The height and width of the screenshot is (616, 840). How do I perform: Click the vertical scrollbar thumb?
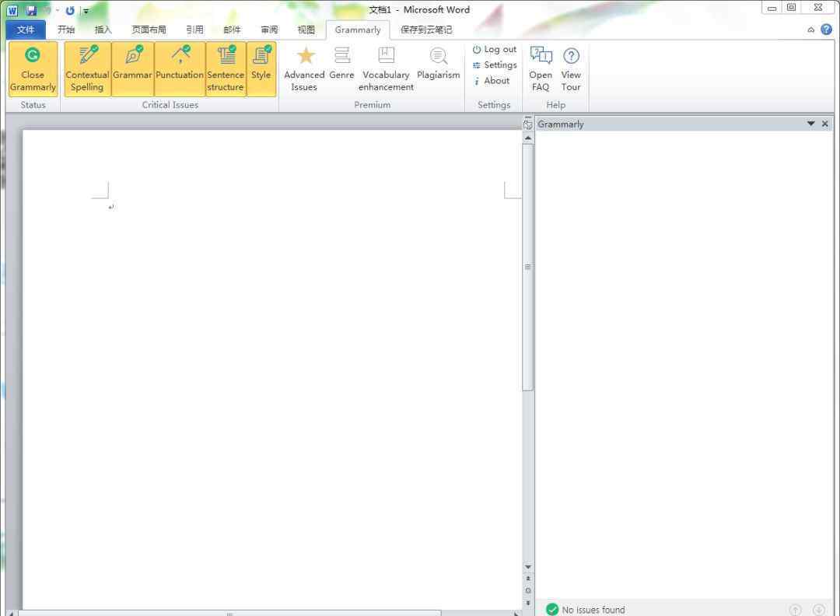pos(527,267)
